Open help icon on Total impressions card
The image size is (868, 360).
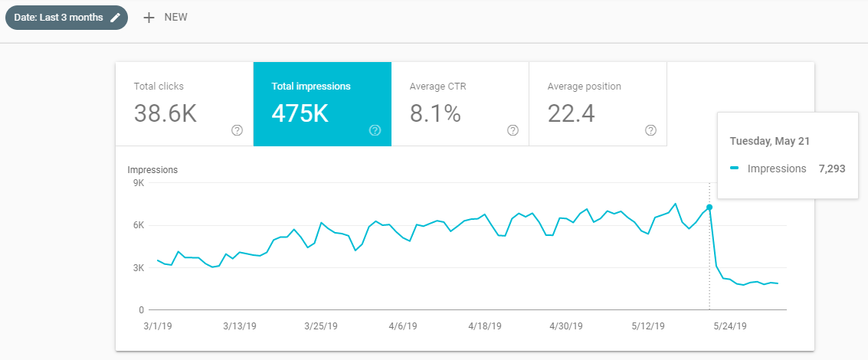375,130
